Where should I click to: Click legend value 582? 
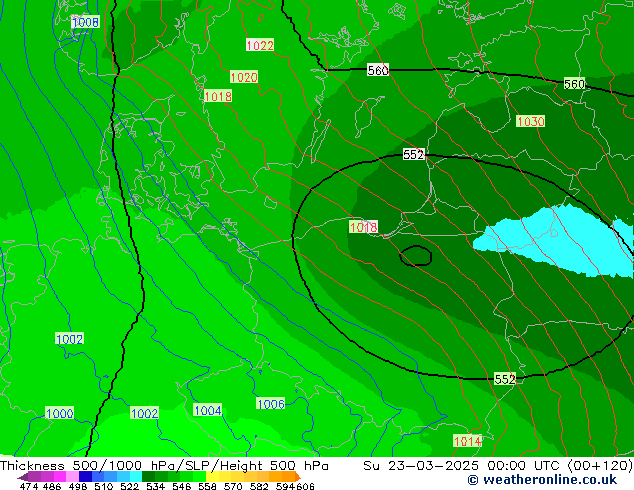(x=259, y=486)
